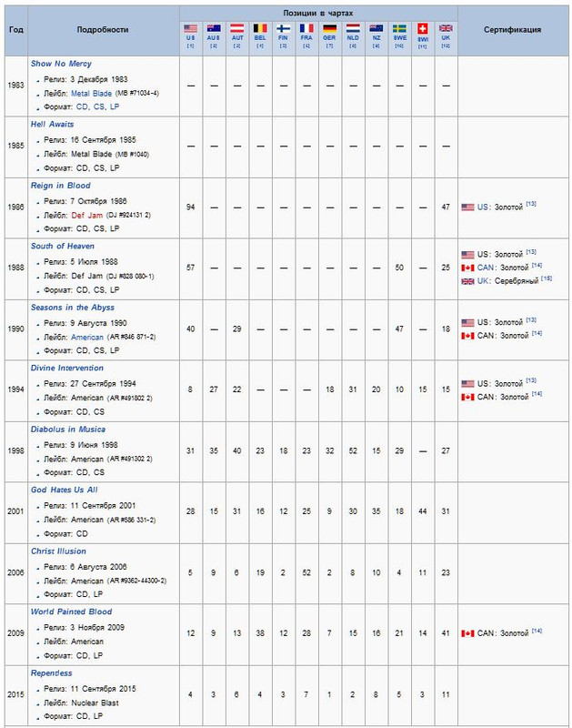Click the Austria flag icon in header
This screenshot has height=728, width=572.
237,28
